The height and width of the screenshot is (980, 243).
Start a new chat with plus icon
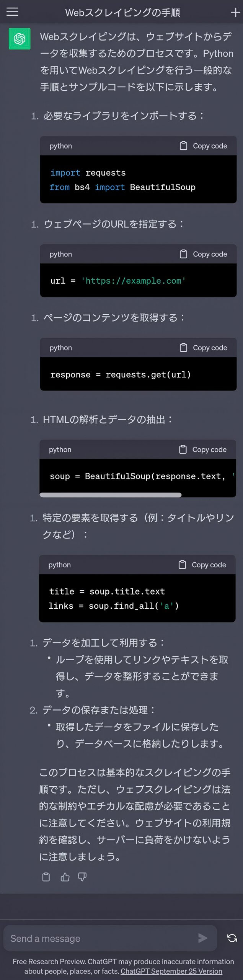[x=235, y=13]
